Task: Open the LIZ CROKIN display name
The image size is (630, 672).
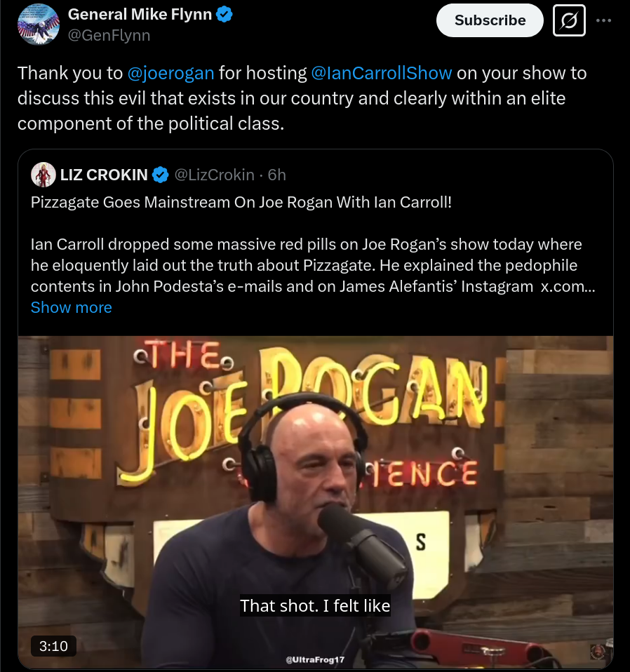Action: [104, 175]
